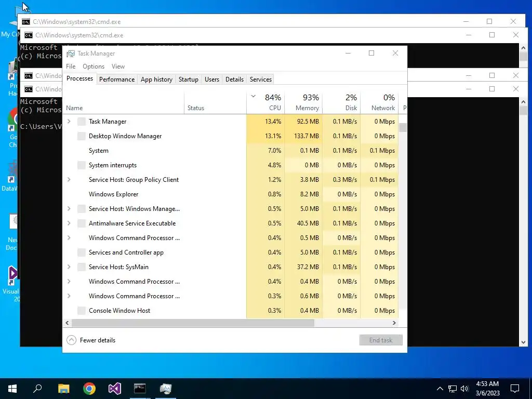Switch to the Details tab
This screenshot has height=399, width=532.
234,79
